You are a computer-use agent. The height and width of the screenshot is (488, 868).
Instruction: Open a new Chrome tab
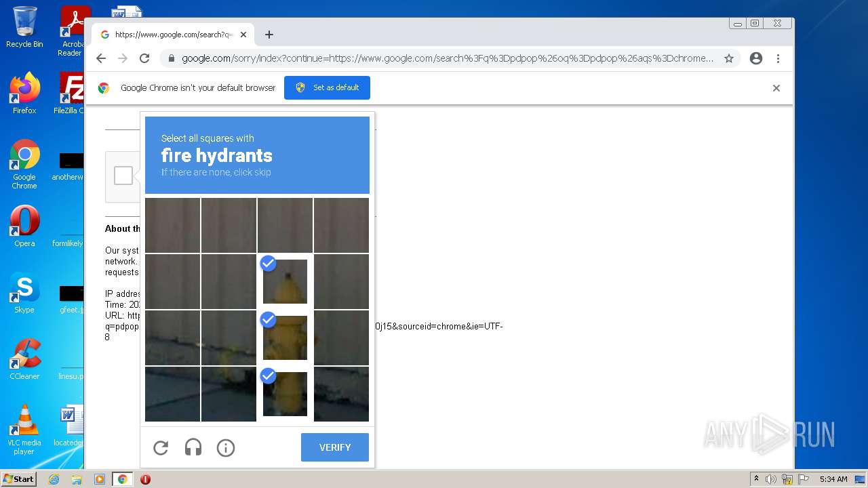click(269, 35)
